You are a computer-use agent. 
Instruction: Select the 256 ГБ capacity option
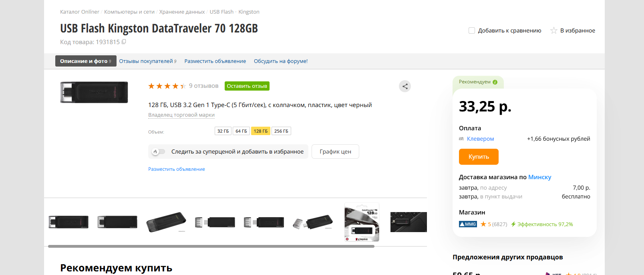[x=281, y=131]
